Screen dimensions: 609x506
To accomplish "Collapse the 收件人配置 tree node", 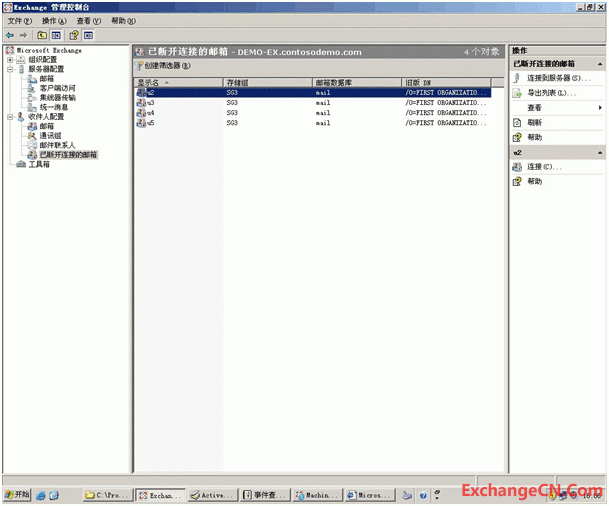I will pos(9,117).
